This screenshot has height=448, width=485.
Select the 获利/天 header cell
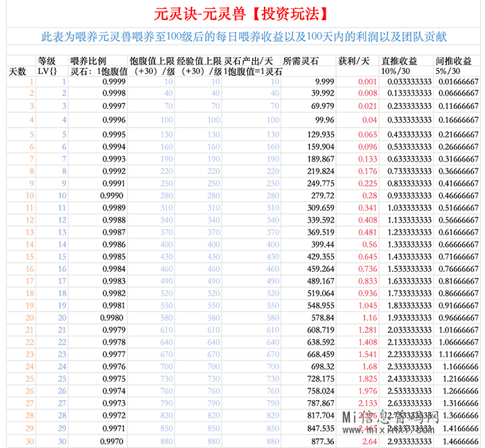click(x=354, y=61)
